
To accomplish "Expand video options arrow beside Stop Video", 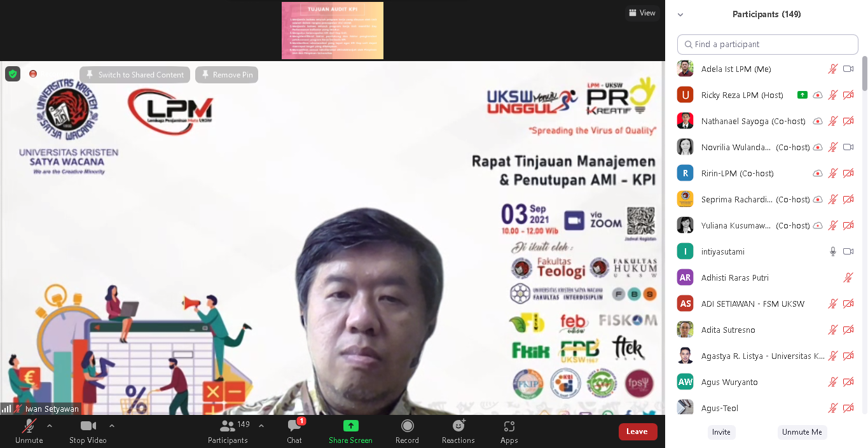I will tap(112, 426).
